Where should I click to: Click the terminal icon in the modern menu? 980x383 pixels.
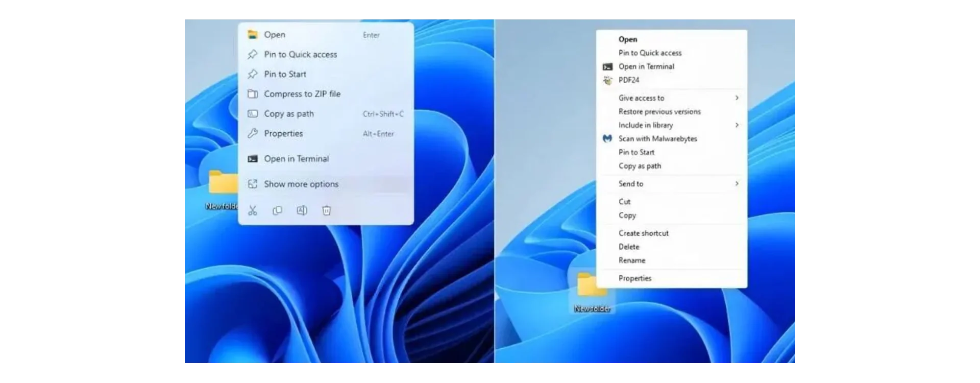(253, 159)
